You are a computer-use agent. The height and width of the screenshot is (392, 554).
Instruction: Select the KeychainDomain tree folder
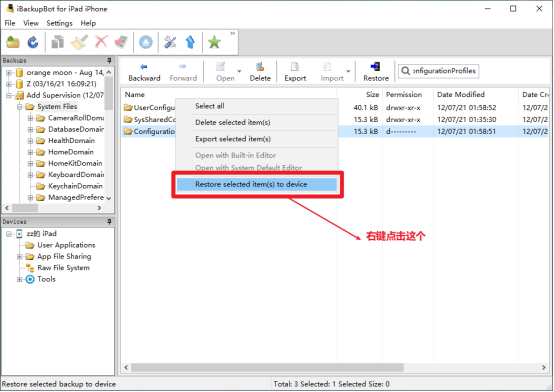pos(75,186)
